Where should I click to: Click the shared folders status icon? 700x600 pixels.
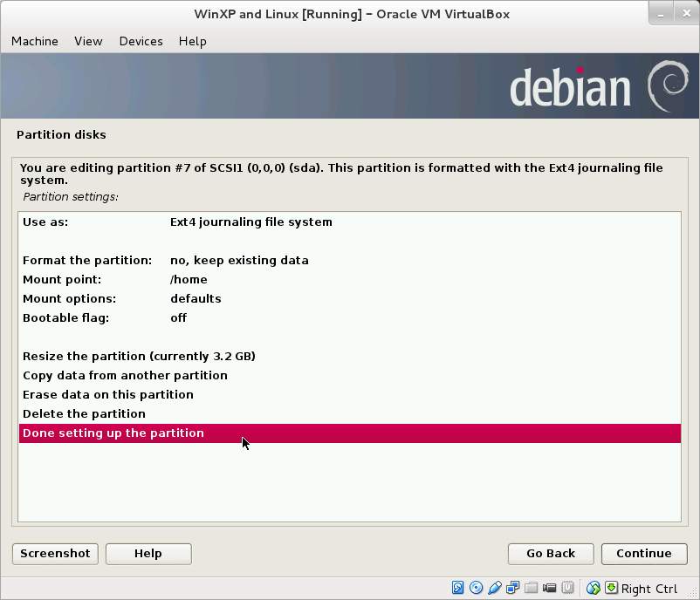pyautogui.click(x=532, y=588)
